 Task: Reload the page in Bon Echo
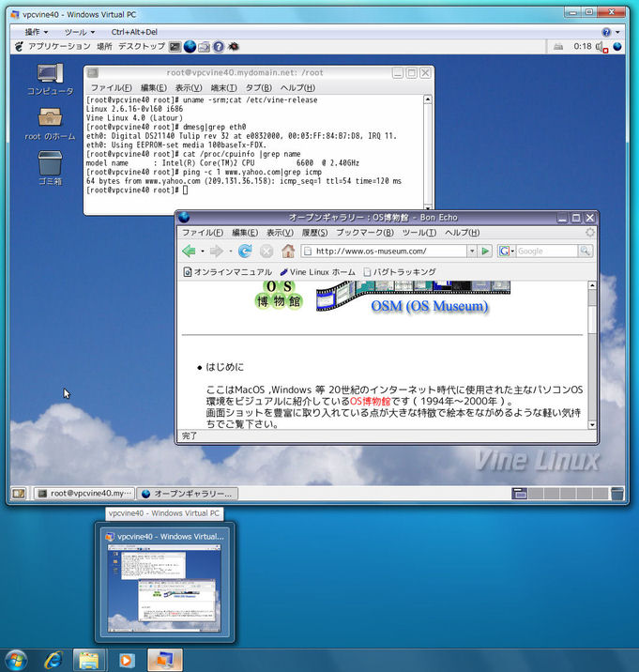pyautogui.click(x=245, y=251)
